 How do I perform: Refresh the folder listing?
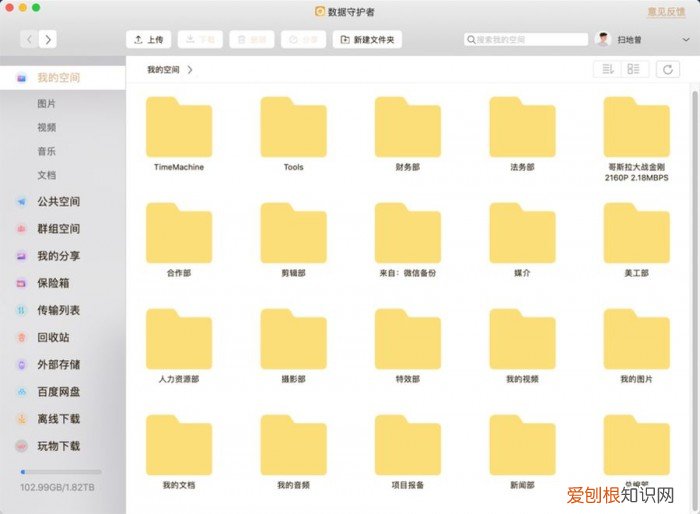(x=668, y=69)
